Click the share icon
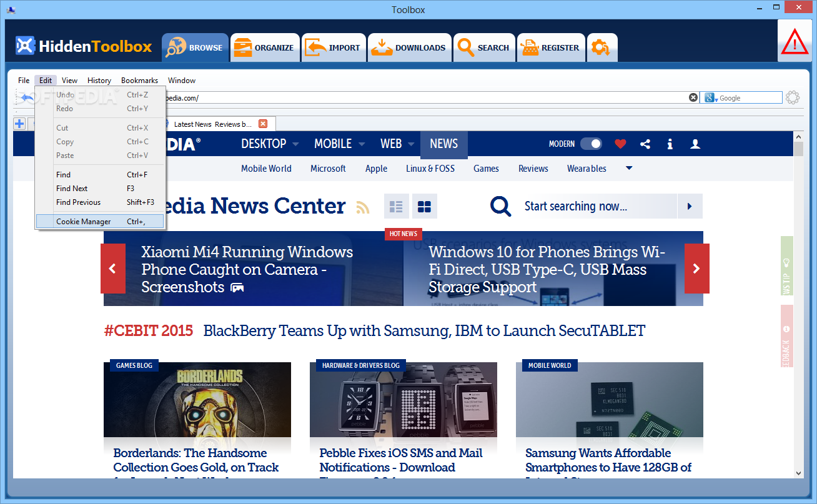This screenshot has height=504, width=817. click(645, 144)
